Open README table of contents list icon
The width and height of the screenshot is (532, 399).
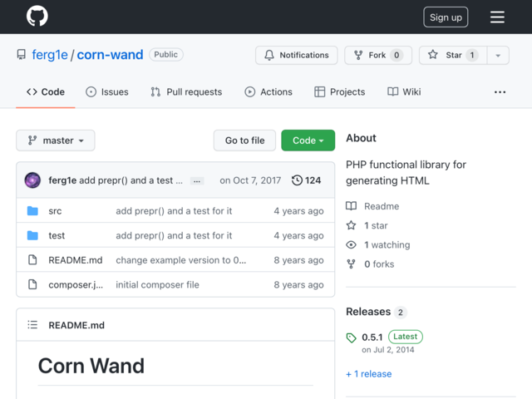click(x=32, y=325)
